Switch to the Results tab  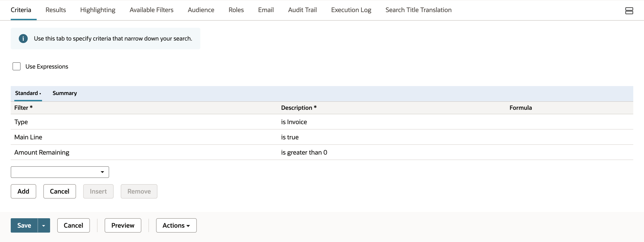coord(56,10)
